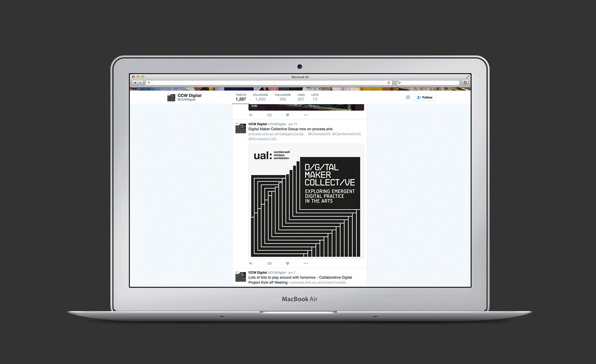Click the video thumbnail showing 0:30

pos(306,107)
